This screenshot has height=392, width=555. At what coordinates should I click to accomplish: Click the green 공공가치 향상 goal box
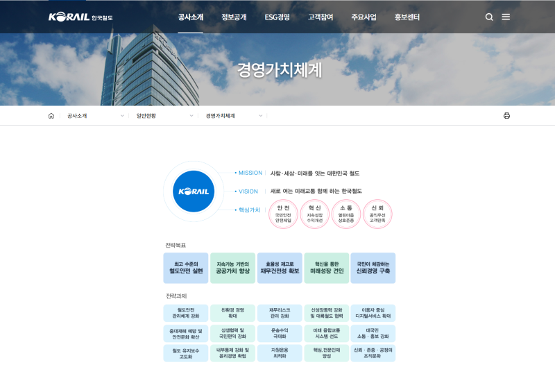pos(232,268)
